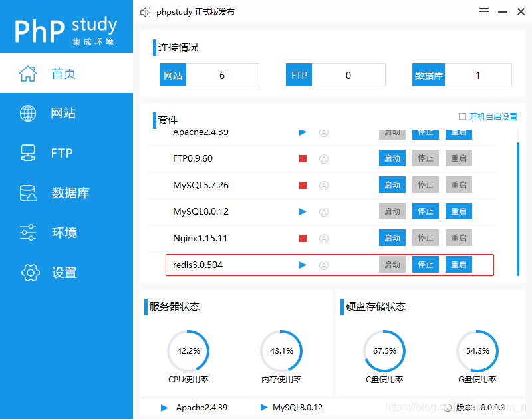Click the MySQL8.0.12 label in the status bar
532x419 pixels.
pos(297,408)
